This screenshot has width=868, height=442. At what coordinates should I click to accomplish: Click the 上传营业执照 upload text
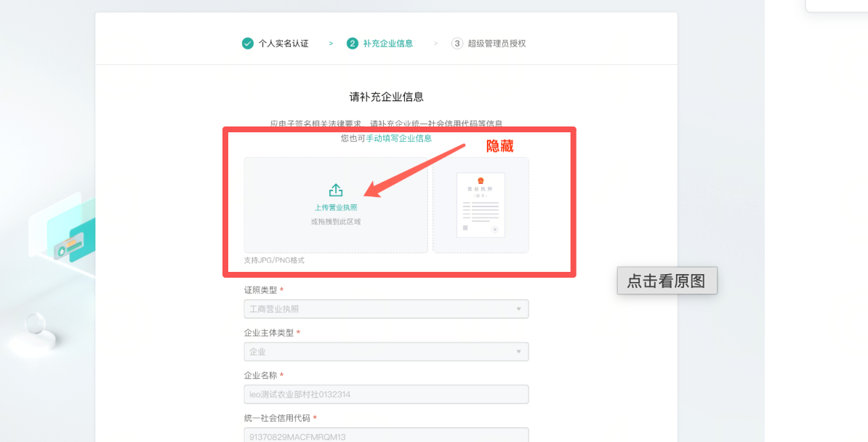pyautogui.click(x=336, y=208)
